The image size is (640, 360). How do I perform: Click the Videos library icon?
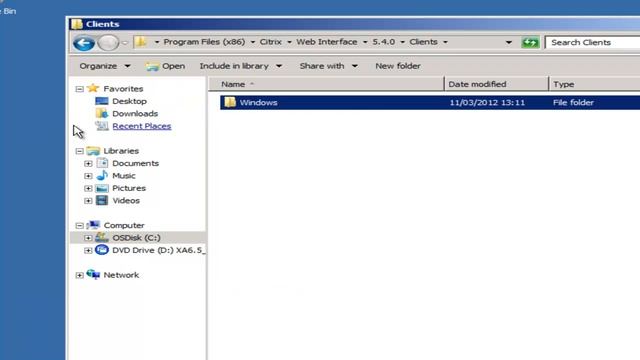pos(102,200)
